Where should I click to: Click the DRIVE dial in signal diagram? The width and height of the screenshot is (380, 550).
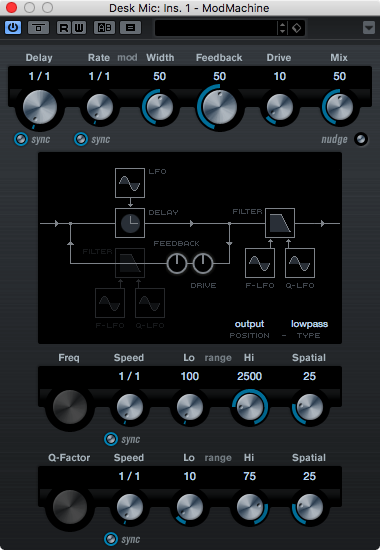203,263
